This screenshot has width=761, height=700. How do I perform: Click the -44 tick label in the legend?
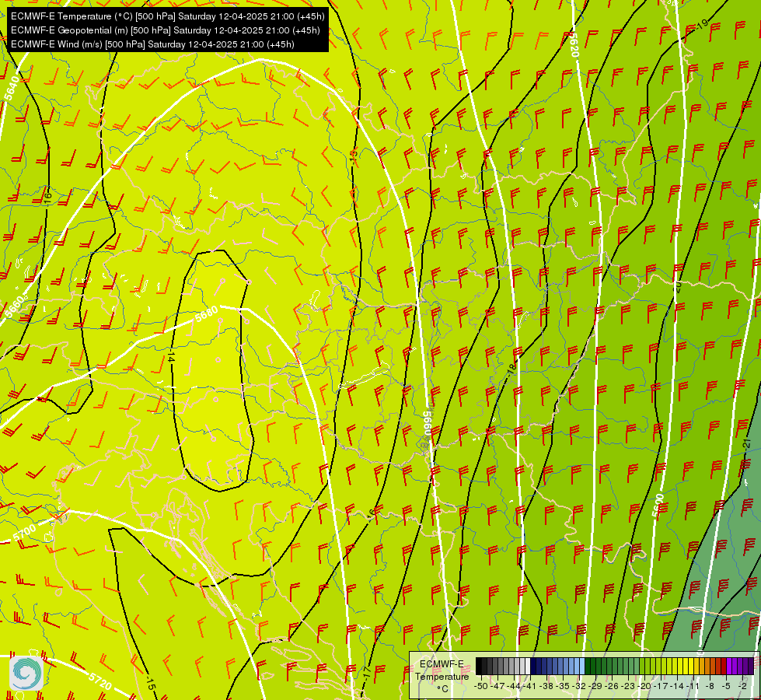click(x=514, y=686)
